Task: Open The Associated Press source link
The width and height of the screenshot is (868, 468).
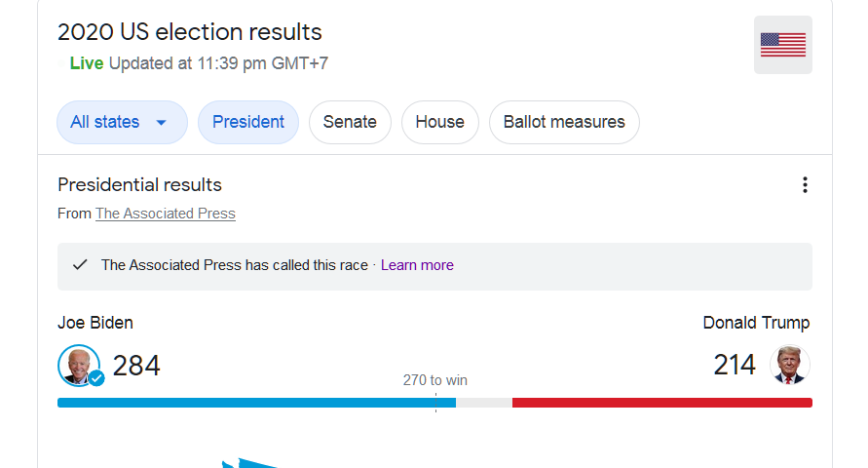Action: click(x=165, y=214)
